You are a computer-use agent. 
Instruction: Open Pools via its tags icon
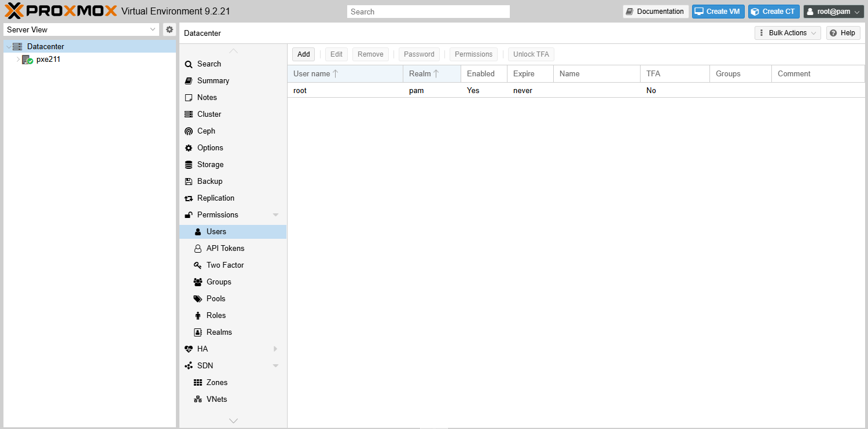coord(198,299)
